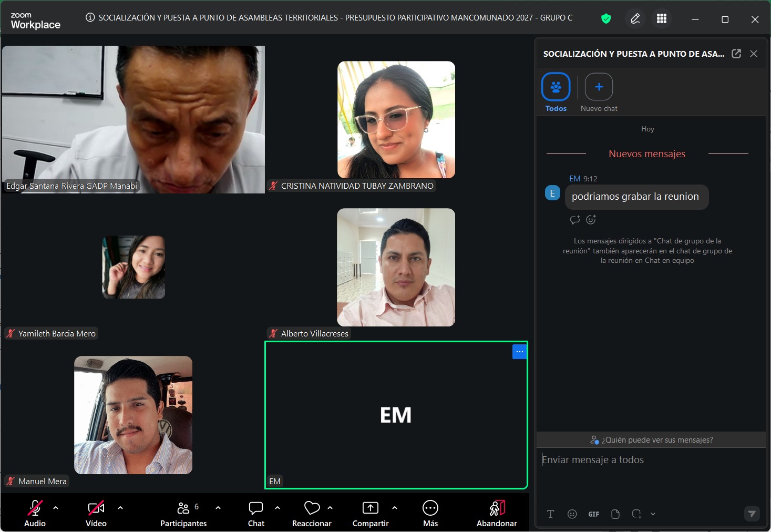Open the three-dot menu on EM tile
The image size is (771, 532).
coord(519,352)
